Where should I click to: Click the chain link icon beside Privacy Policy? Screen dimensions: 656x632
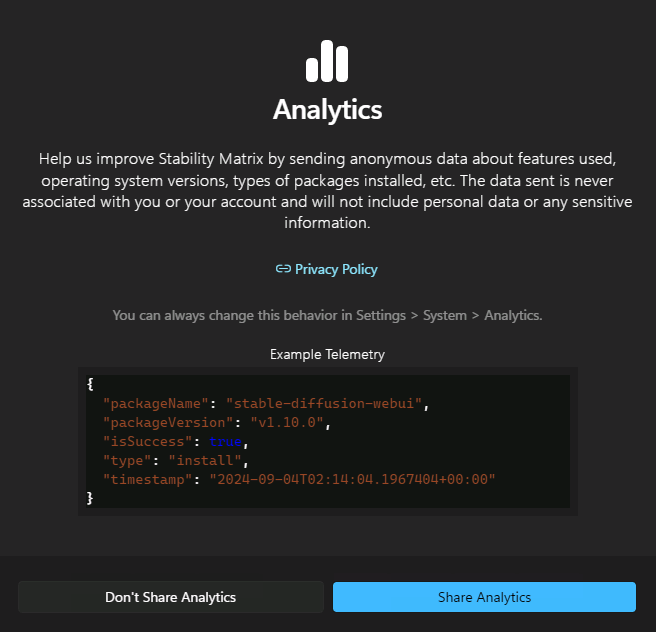[283, 269]
